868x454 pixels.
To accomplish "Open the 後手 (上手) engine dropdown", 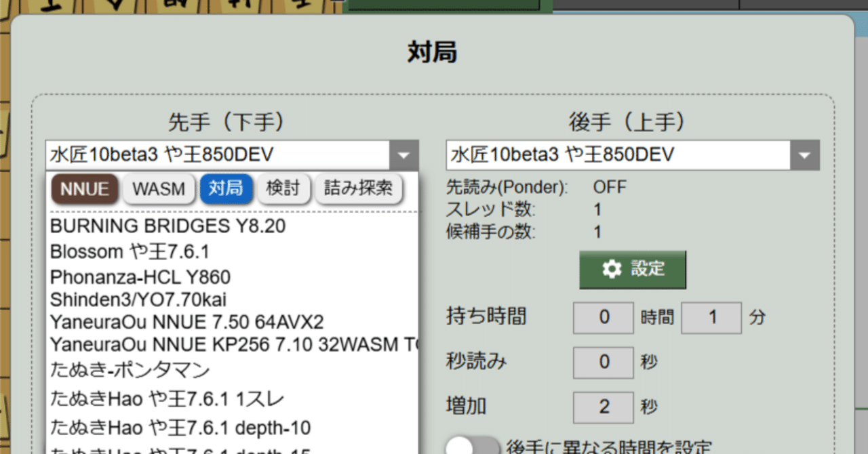I will (804, 154).
